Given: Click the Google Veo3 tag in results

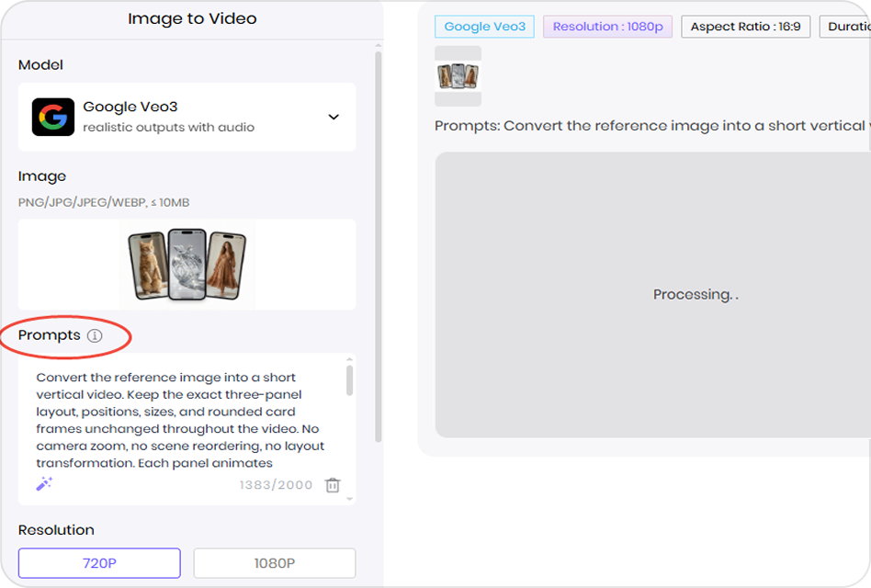Looking at the screenshot, I should point(484,27).
